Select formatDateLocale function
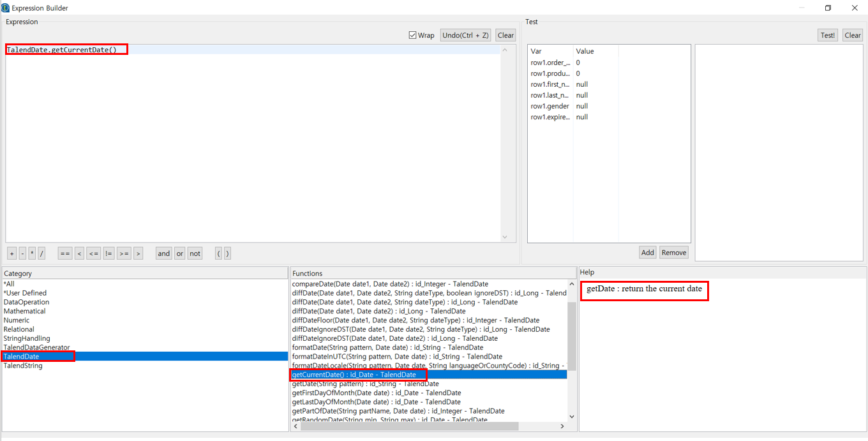The width and height of the screenshot is (868, 441). 429,366
